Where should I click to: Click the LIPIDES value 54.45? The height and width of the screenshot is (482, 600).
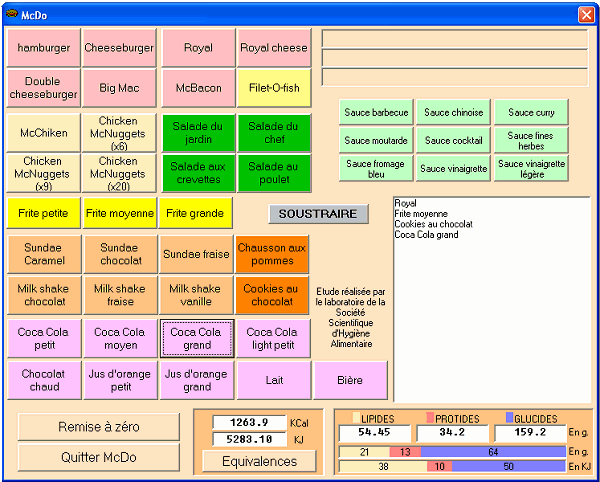(375, 433)
